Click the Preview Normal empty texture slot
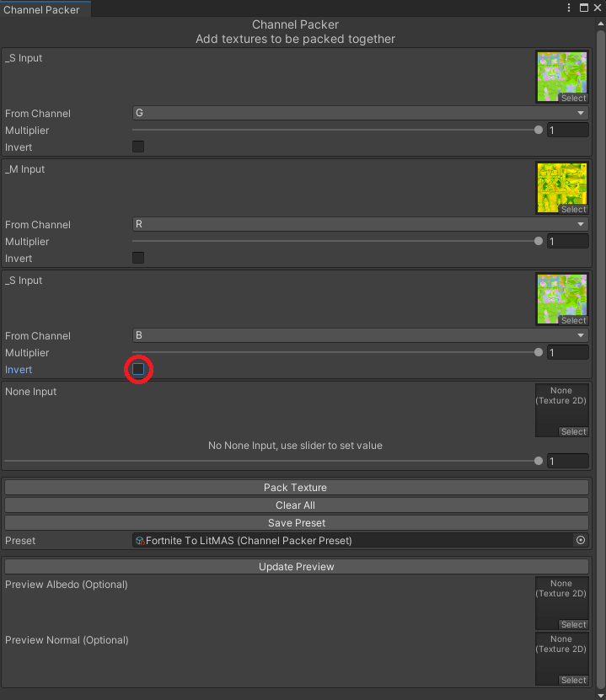 [562, 659]
